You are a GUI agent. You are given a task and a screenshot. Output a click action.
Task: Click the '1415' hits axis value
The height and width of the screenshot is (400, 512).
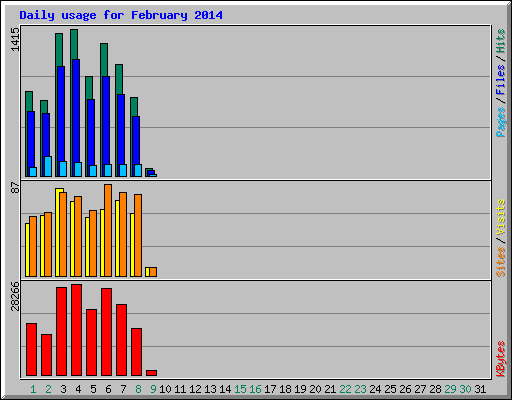15,40
